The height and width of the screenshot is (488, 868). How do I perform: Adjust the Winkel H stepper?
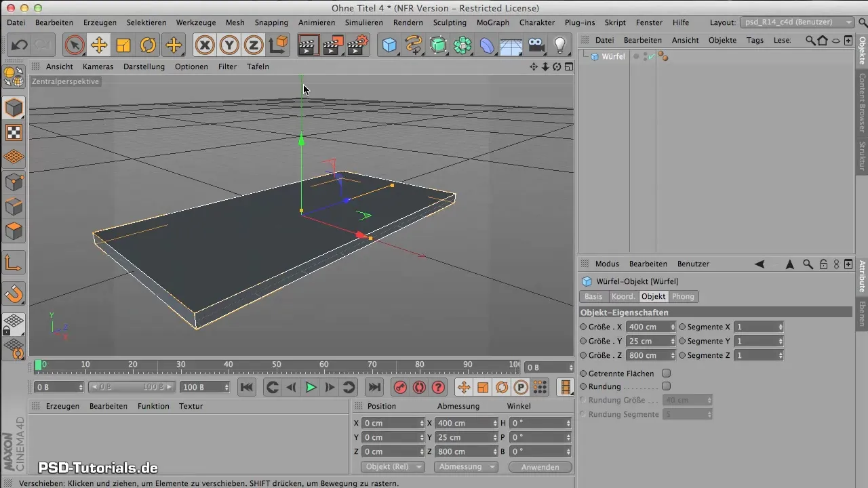[x=569, y=423]
